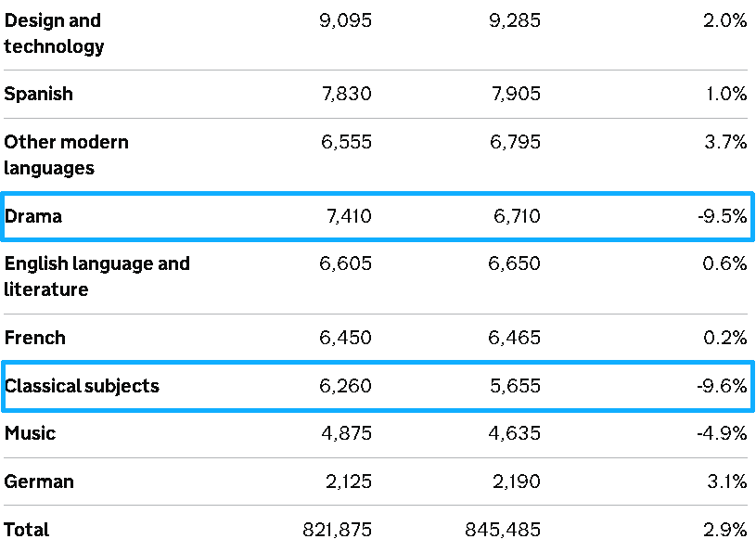Screen dimensions: 756x552
Task: Click English language and literature label
Action: pos(96,276)
